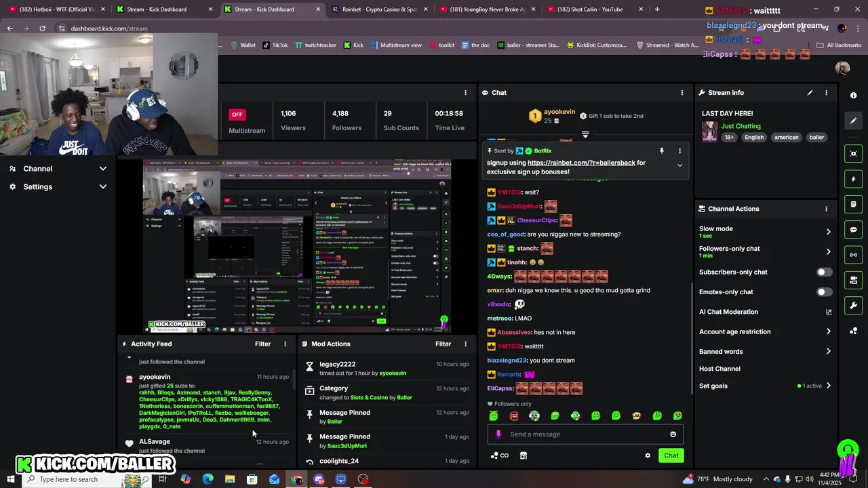
Task: Open the Activity Feed three-dot menu
Action: [285, 344]
